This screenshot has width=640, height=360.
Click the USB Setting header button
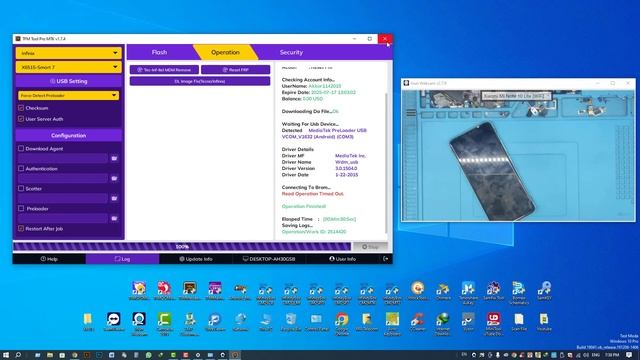click(x=69, y=81)
